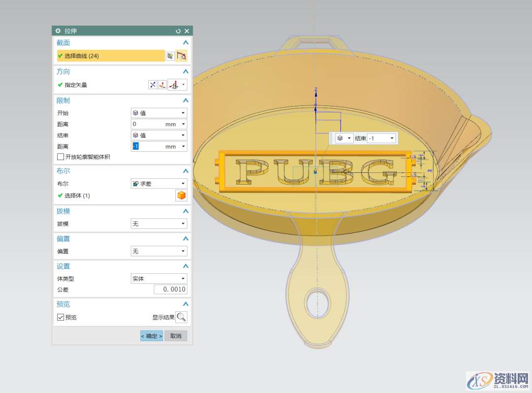Click the 取消 button

(176, 336)
